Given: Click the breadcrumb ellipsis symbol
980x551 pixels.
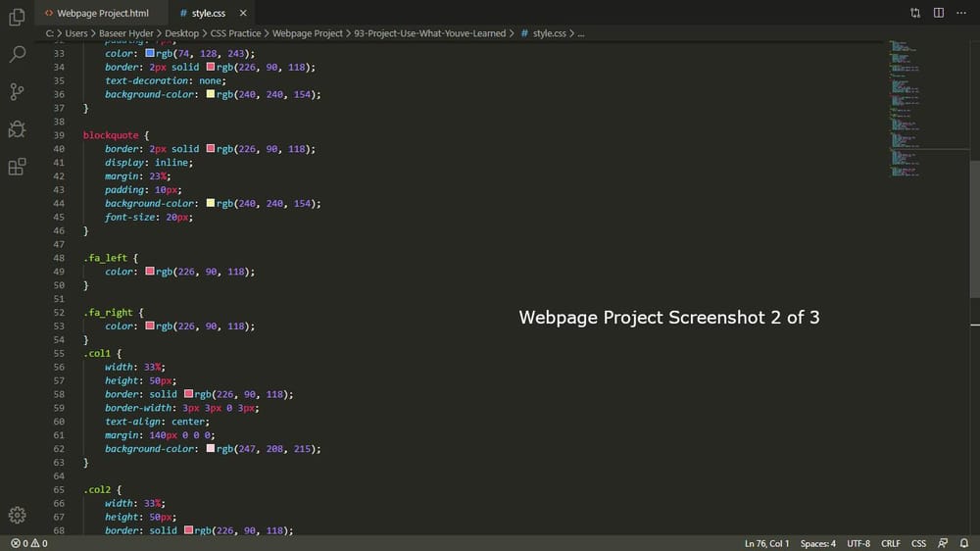Looking at the screenshot, I should point(580,33).
